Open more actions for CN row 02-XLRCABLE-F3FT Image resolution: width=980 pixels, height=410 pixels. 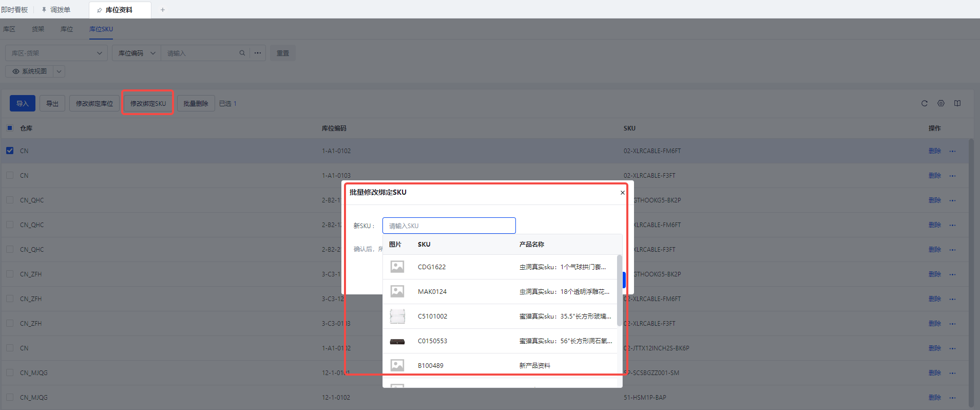tap(953, 176)
